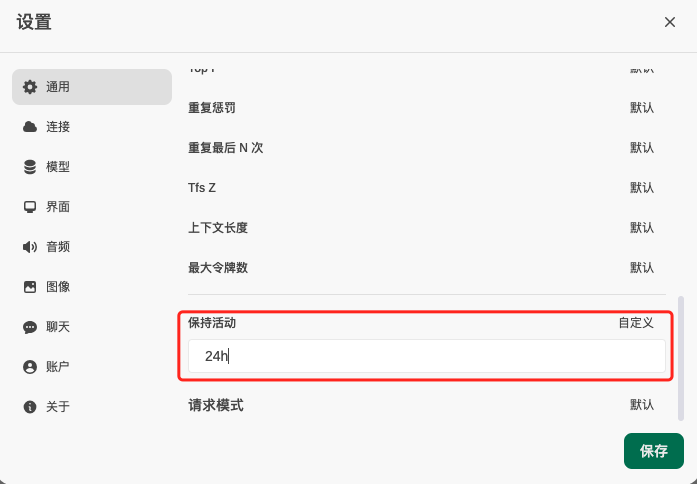Close the 设置 dialog
697x484 pixels.
[670, 22]
